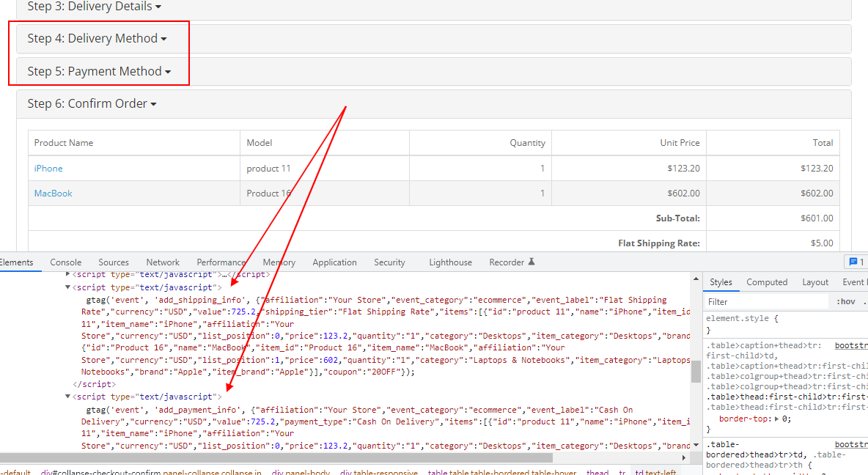The image size is (868, 475).
Task: Select div.table-responsive breadcrumb
Action: tap(378, 472)
